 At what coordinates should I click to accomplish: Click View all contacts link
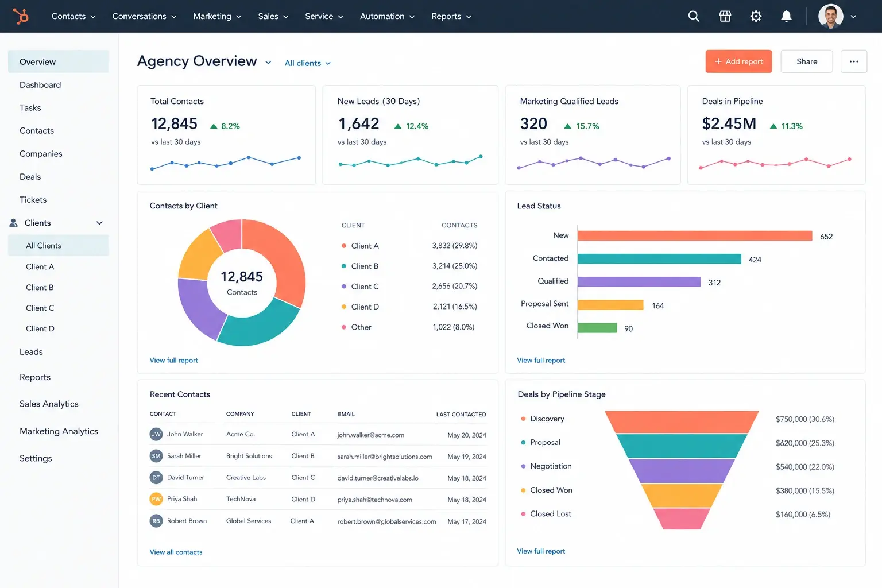tap(176, 552)
